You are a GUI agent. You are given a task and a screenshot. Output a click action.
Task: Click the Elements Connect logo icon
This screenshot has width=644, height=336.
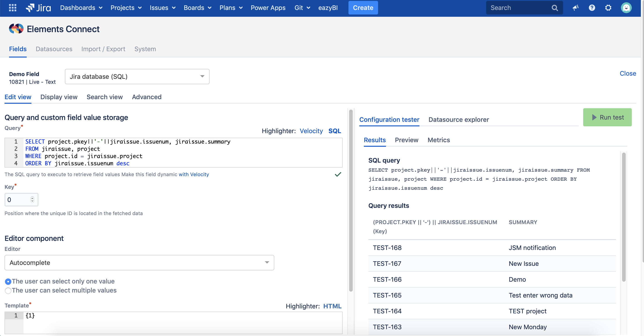click(16, 29)
